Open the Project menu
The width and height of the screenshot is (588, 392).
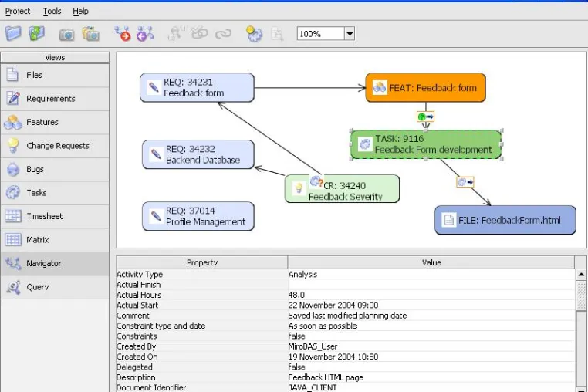point(18,12)
